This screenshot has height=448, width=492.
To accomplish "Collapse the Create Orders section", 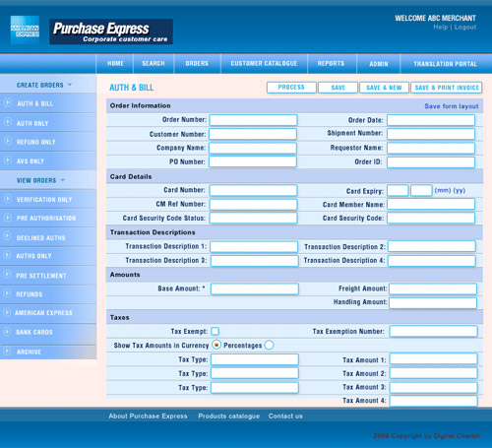I will click(x=70, y=85).
